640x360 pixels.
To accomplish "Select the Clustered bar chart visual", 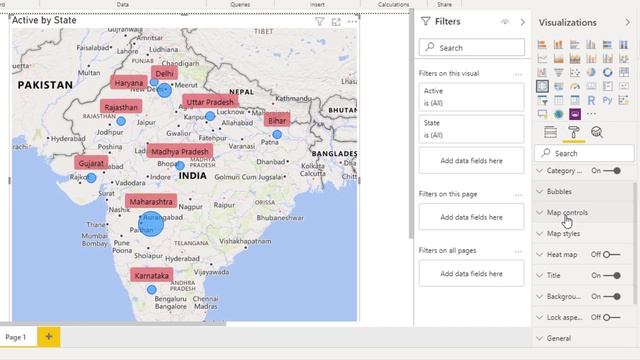I will pyautogui.click(x=575, y=45).
